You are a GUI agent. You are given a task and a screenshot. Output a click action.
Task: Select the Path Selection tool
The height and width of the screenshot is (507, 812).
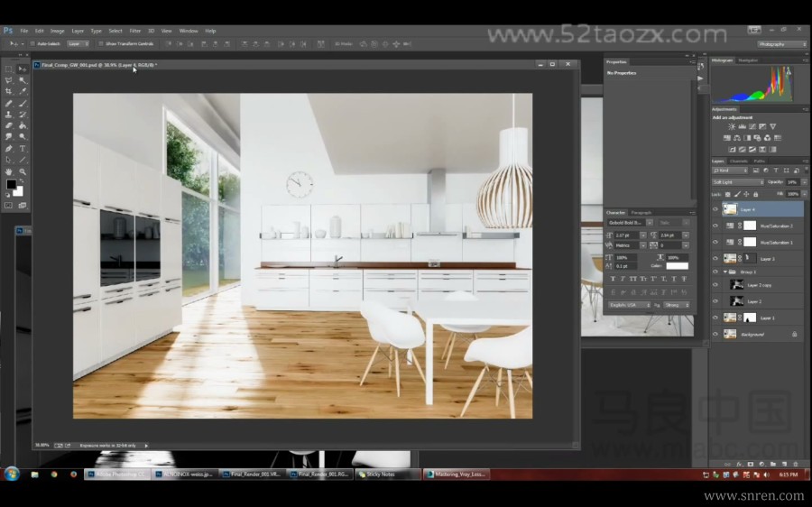9,160
